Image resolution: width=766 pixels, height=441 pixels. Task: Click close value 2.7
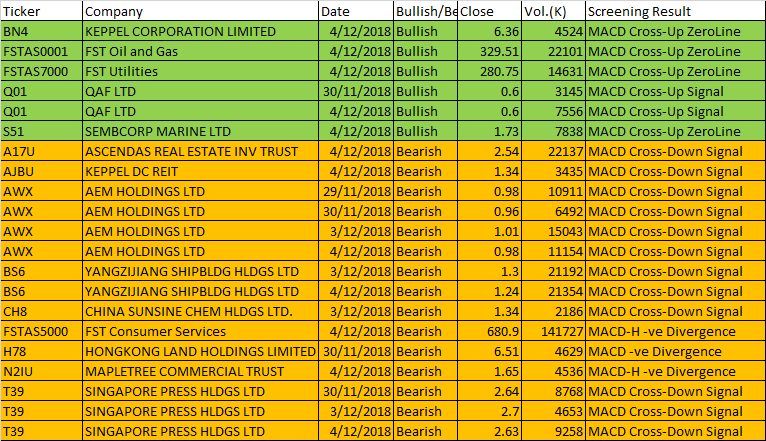click(489, 412)
